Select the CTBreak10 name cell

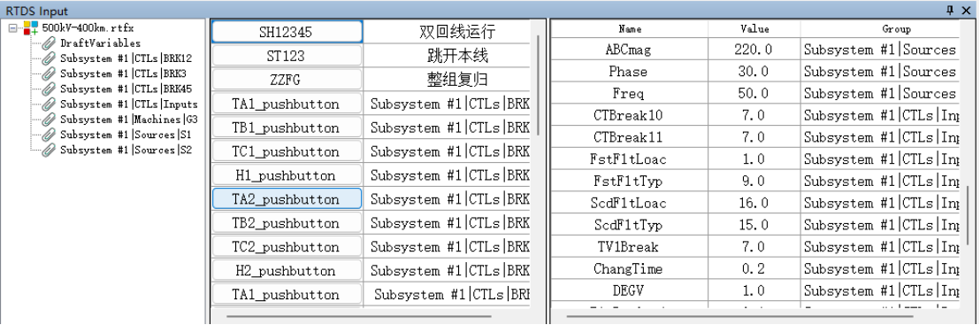(630, 115)
